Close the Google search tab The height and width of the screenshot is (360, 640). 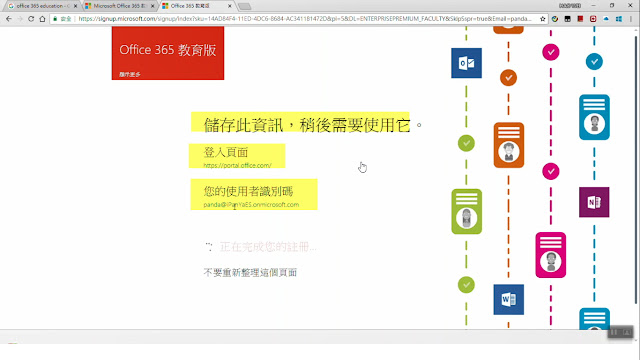pyautogui.click(x=76, y=6)
